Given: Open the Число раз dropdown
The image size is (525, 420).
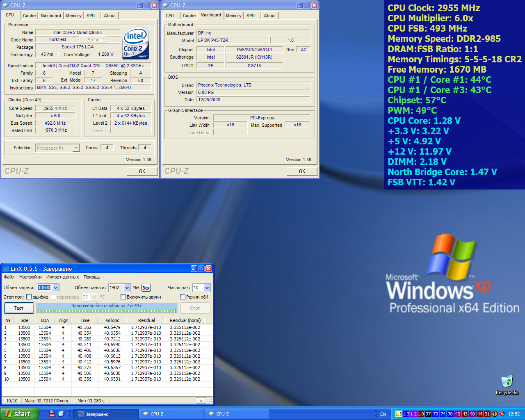Looking at the screenshot, I should (207, 288).
